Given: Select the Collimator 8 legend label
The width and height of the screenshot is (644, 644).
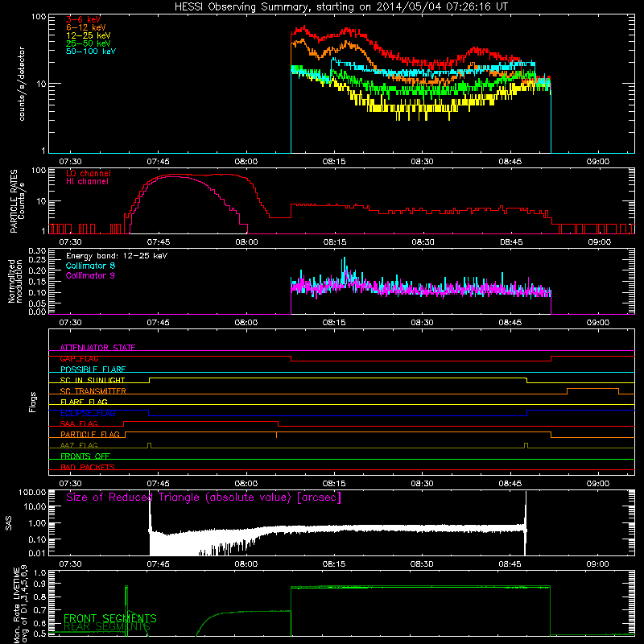Looking at the screenshot, I should click(90, 266).
